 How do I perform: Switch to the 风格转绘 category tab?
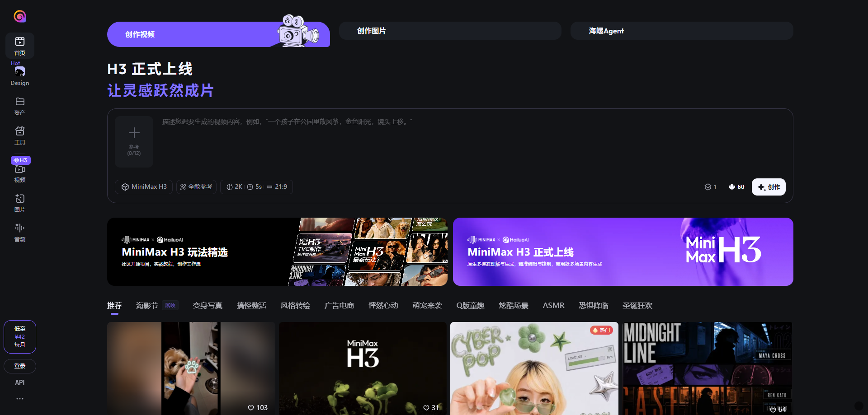tap(295, 306)
